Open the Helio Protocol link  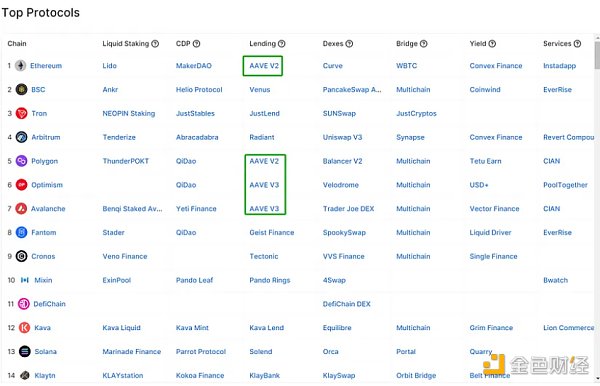[199, 90]
